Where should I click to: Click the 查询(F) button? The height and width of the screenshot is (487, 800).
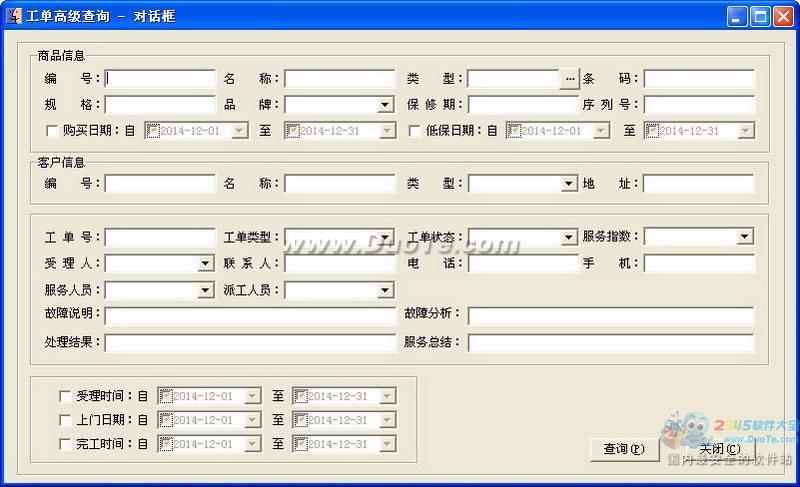click(624, 449)
